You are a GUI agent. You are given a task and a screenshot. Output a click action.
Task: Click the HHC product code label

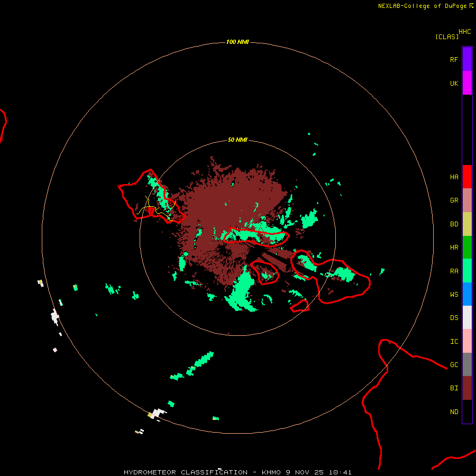(x=464, y=32)
